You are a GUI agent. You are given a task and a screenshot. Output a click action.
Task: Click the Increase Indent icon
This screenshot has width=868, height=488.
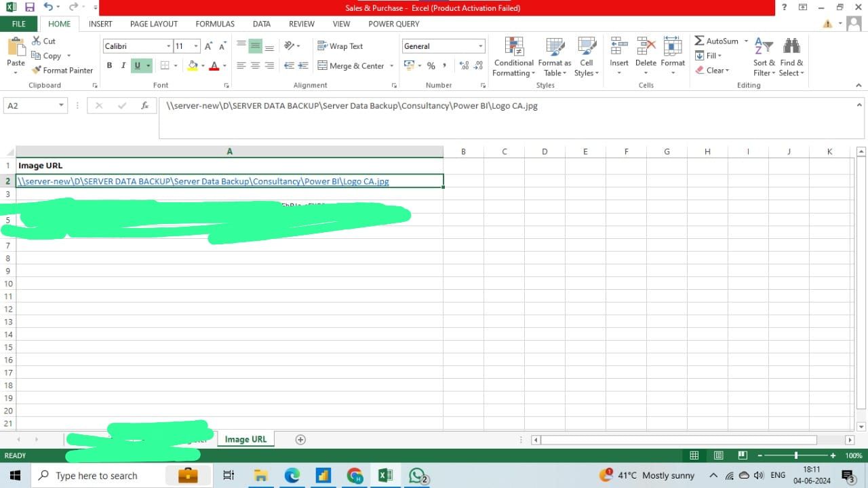303,66
